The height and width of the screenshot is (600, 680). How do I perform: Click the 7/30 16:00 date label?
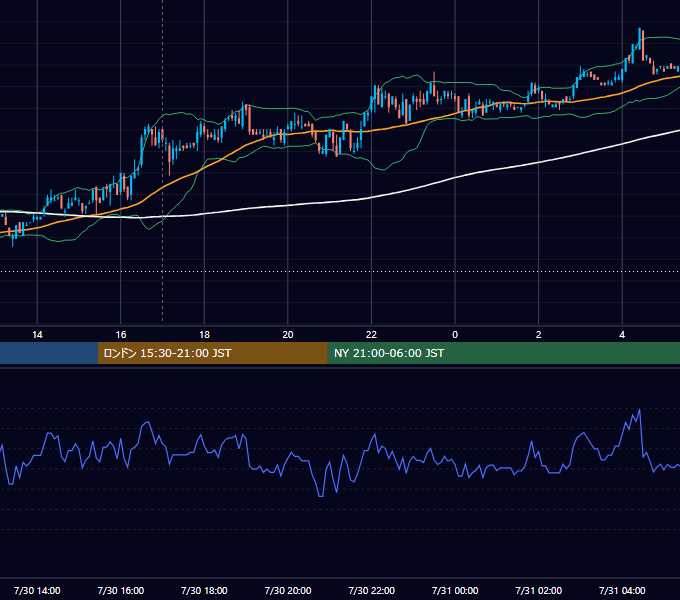point(121,590)
